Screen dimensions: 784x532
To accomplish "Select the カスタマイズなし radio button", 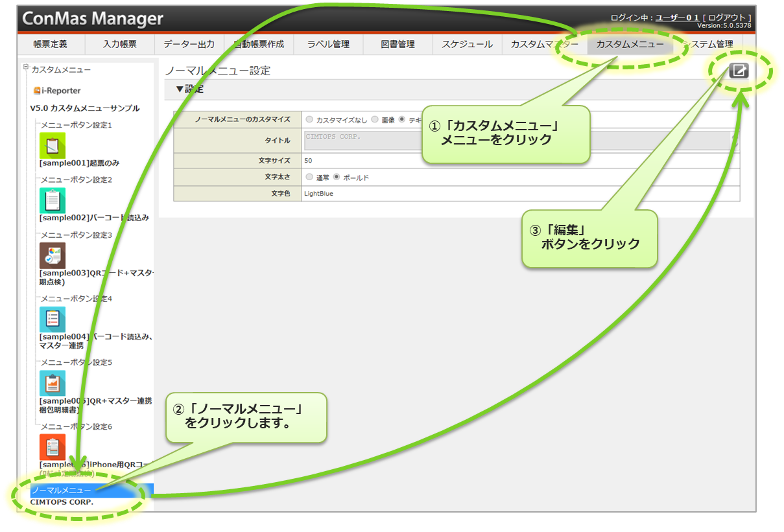I will [309, 120].
